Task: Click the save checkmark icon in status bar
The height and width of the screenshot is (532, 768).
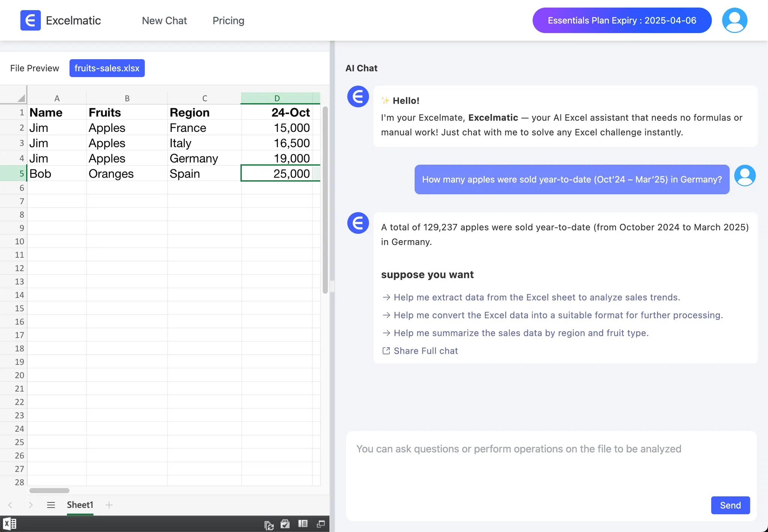Action: tap(285, 523)
